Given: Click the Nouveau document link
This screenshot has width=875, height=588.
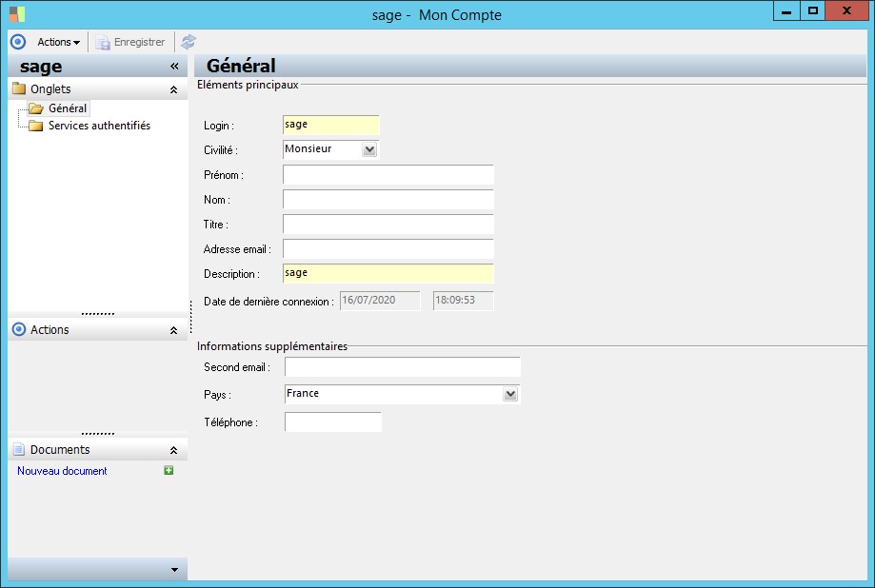Looking at the screenshot, I should pos(62,471).
